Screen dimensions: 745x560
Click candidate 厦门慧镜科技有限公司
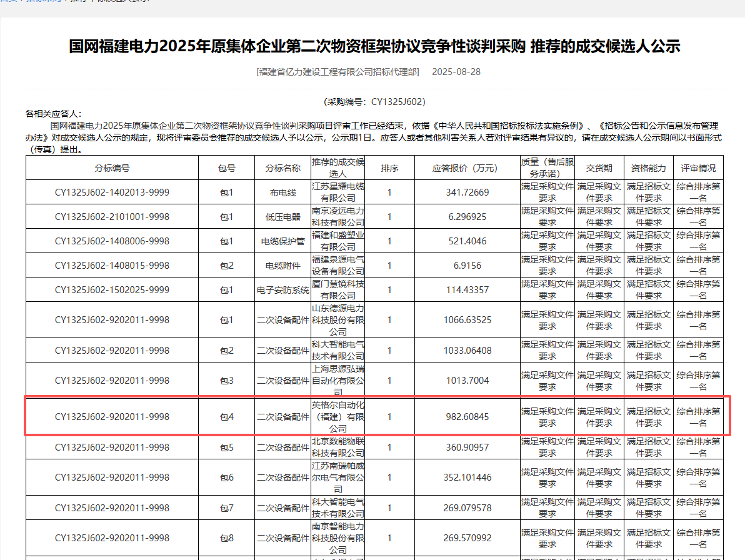(x=338, y=290)
